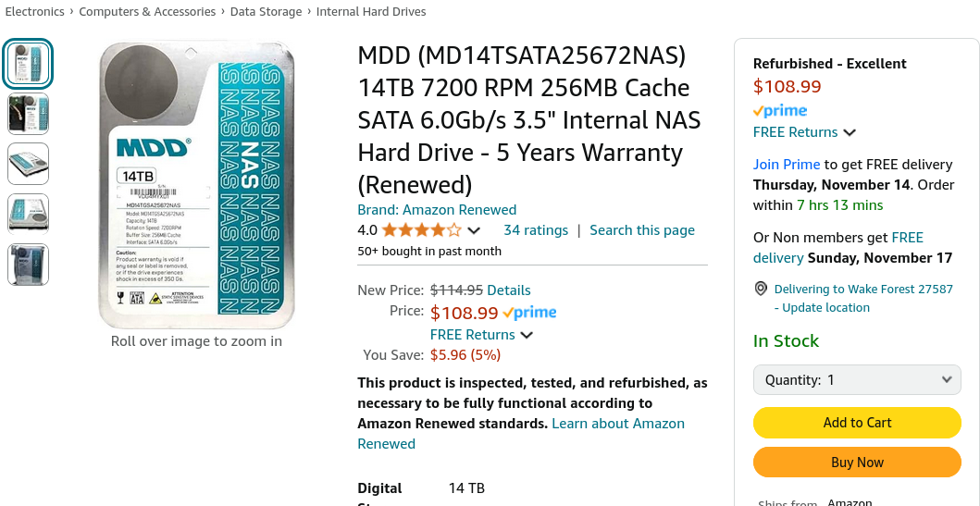Open the Quantity dropdown
Screen dimensions: 980x506
857,380
